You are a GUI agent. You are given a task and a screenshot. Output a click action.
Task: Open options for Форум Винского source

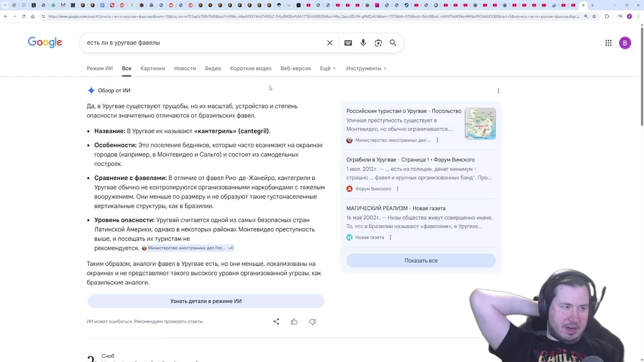[397, 189]
